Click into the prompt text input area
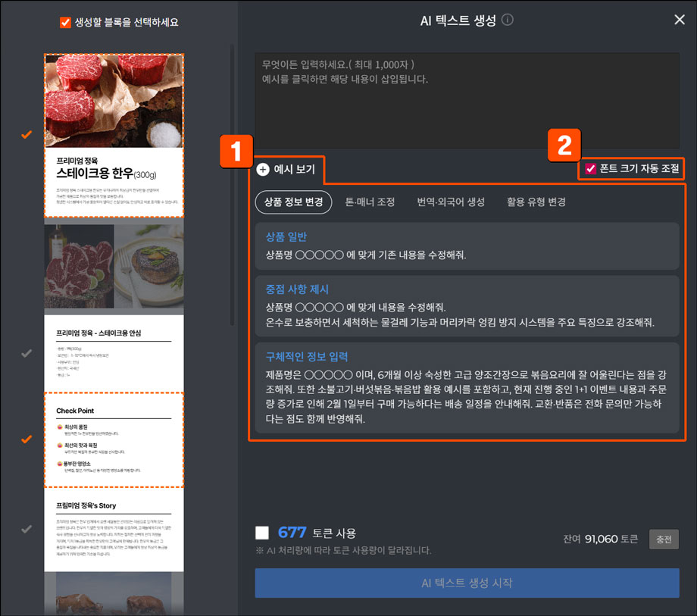This screenshot has width=697, height=616. [466, 100]
